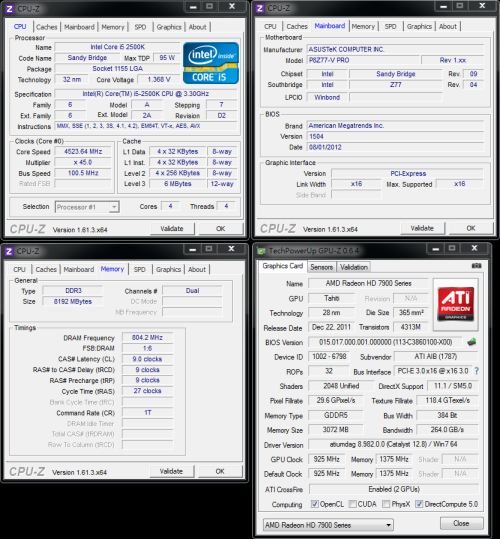Switch to the Sensors tab in GPU-Z
This screenshot has width=500, height=539.
tap(321, 267)
